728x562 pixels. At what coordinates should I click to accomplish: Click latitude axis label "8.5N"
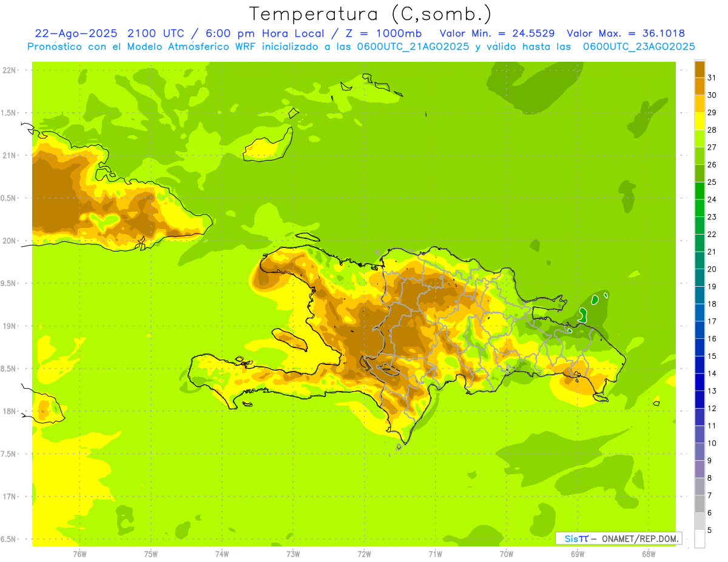(x=9, y=369)
